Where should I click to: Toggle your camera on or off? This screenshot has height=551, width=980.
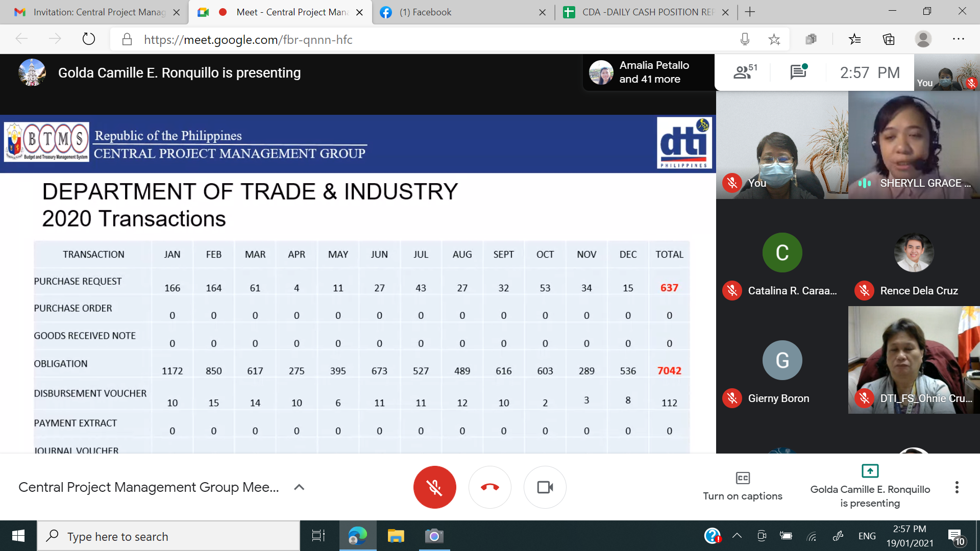[545, 487]
